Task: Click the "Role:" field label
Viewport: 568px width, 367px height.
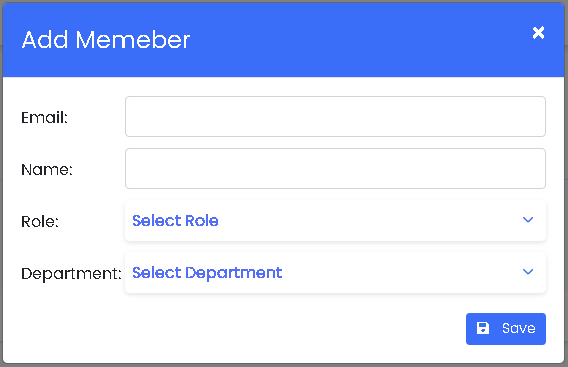Action: coord(40,221)
